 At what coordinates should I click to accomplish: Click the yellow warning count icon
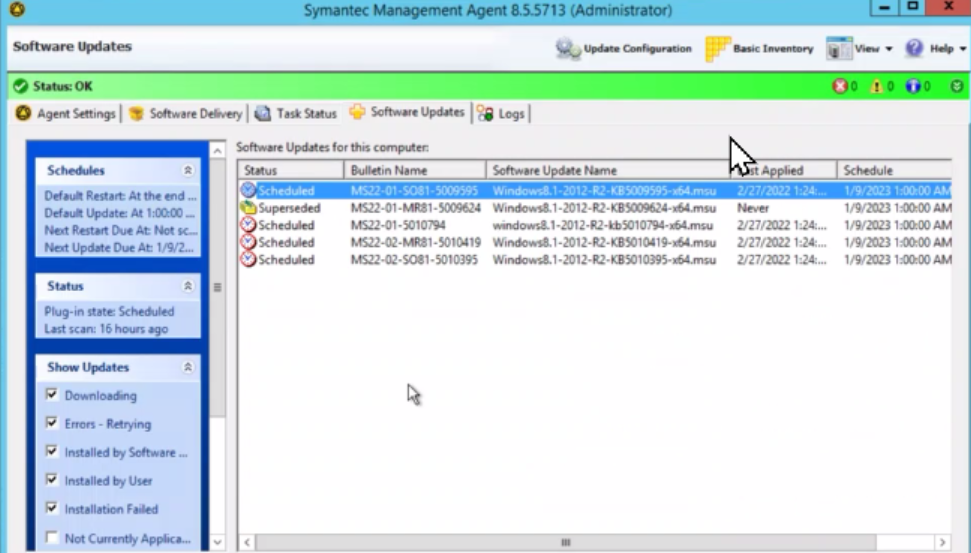pos(877,87)
